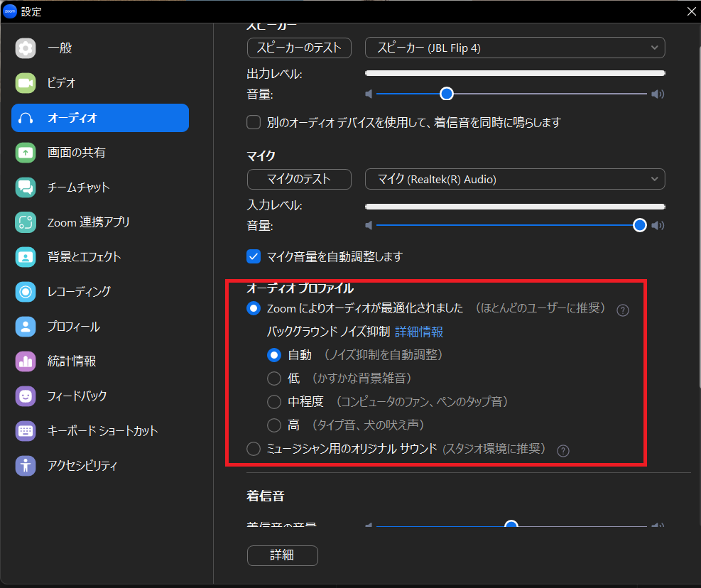Select 中程度 noise suppression option
701x588 pixels.
coord(274,402)
